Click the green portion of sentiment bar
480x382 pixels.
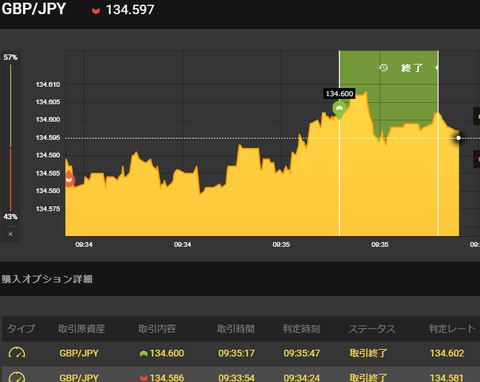[x=11, y=106]
